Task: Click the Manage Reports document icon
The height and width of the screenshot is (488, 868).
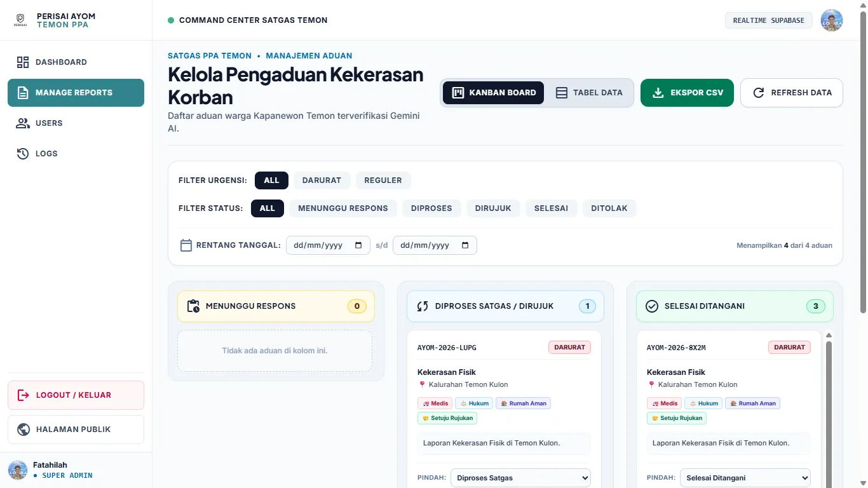Action: (23, 93)
